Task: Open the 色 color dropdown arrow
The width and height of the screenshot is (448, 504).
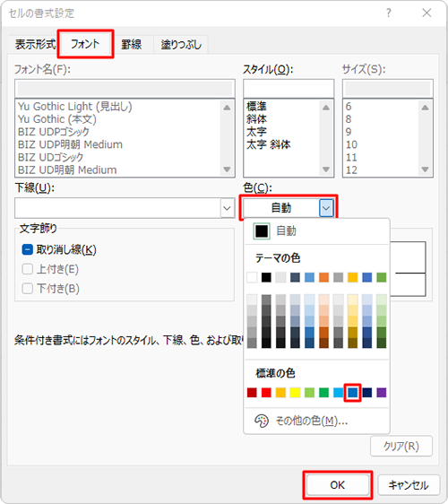Action: coord(326,208)
